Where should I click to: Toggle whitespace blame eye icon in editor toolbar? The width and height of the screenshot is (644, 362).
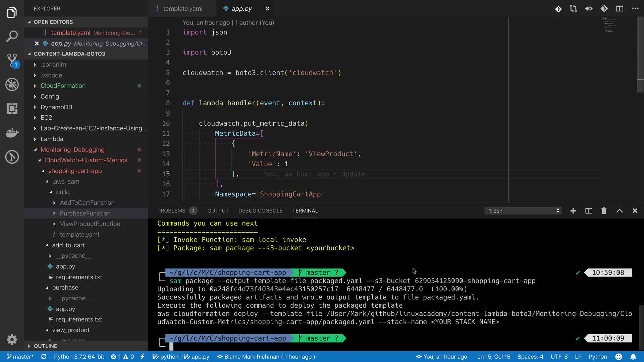(x=589, y=9)
